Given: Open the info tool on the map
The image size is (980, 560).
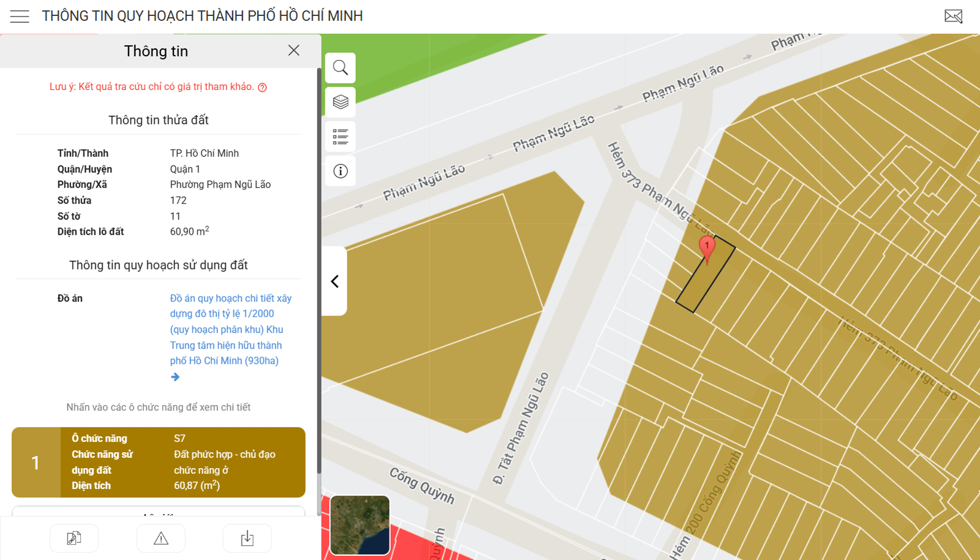Looking at the screenshot, I should point(341,171).
